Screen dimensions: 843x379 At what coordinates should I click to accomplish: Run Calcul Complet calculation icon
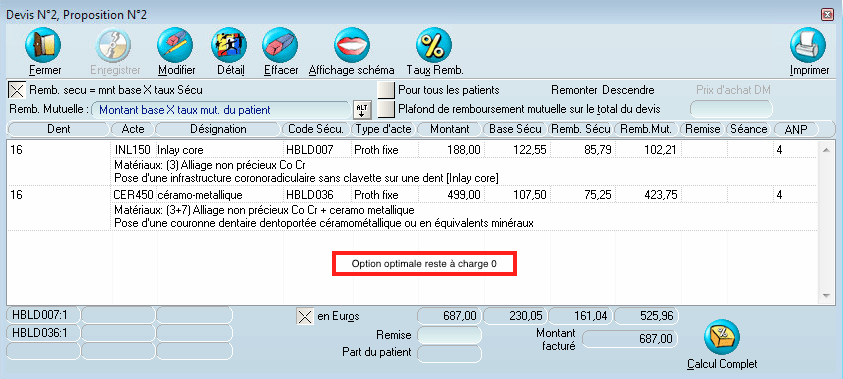tap(722, 336)
